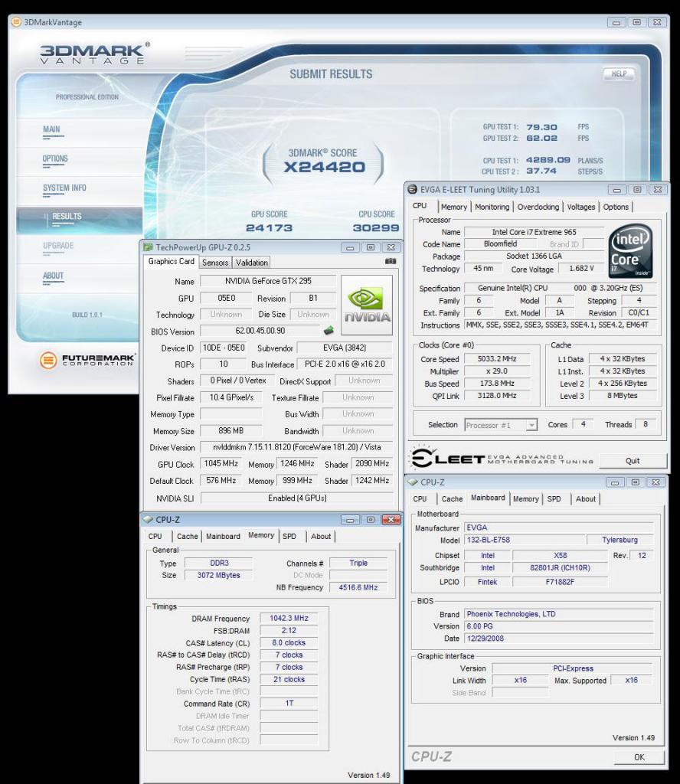
Task: Click the NVIDIA SLI field Enabled (4 GPUs)
Action: (297, 498)
